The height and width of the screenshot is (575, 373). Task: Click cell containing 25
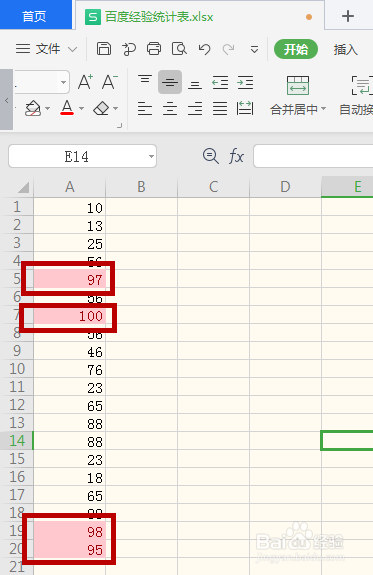pyautogui.click(x=70, y=243)
